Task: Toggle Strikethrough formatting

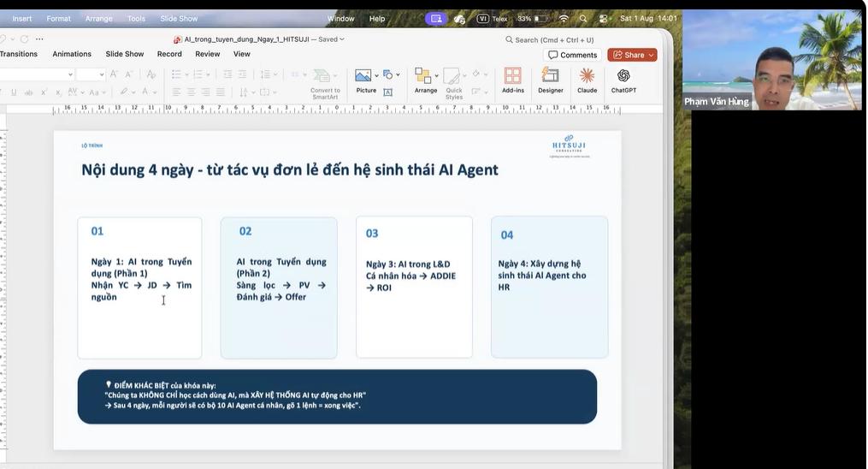Action: (x=28, y=92)
